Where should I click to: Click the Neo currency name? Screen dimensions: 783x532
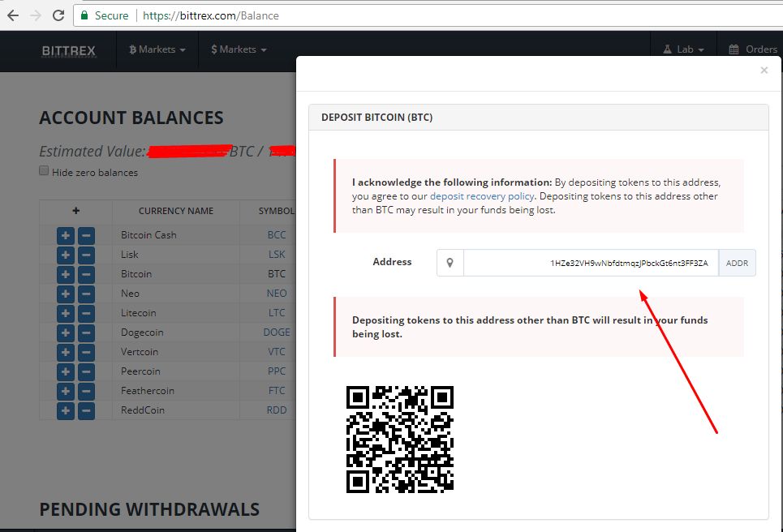130,294
